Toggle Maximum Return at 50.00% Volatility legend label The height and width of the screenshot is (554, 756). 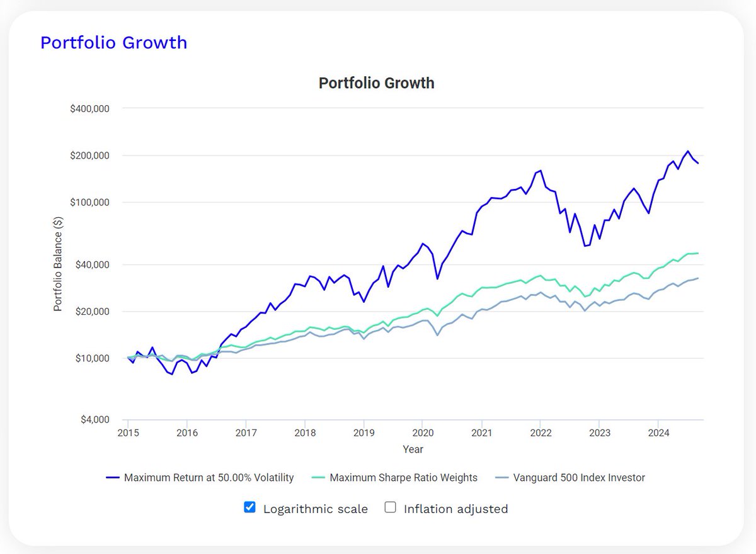click(x=209, y=477)
